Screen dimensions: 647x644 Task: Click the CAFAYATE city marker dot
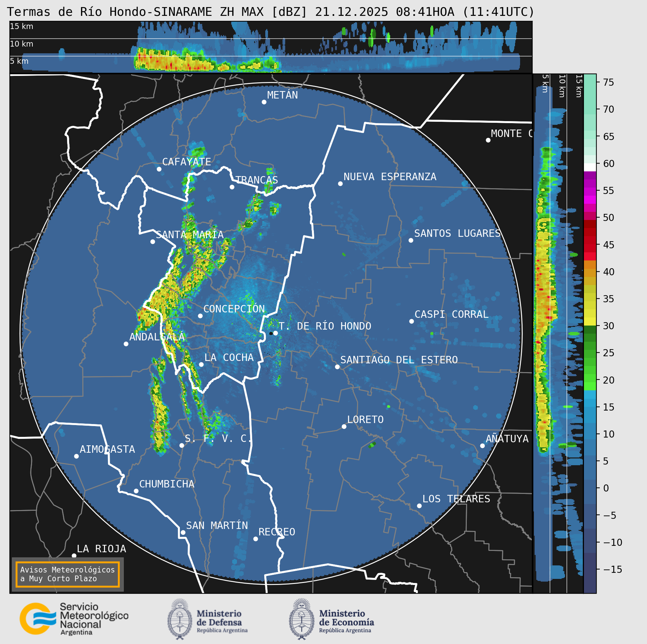coord(159,169)
